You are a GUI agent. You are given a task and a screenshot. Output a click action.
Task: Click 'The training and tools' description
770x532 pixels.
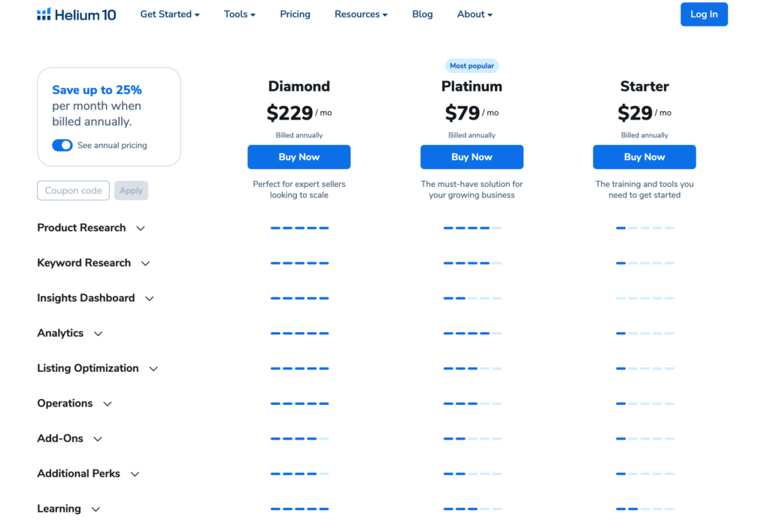click(x=644, y=189)
